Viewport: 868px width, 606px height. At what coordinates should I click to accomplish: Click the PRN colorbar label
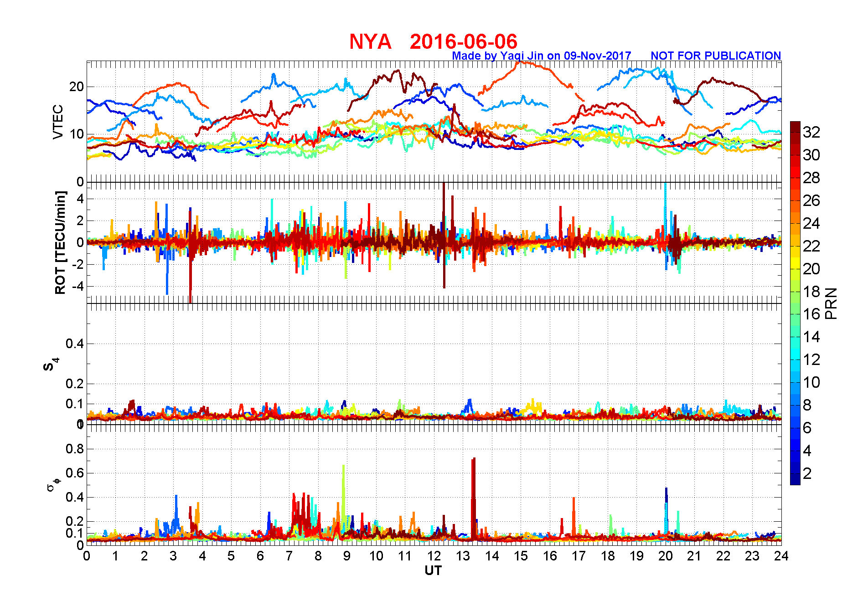831,303
